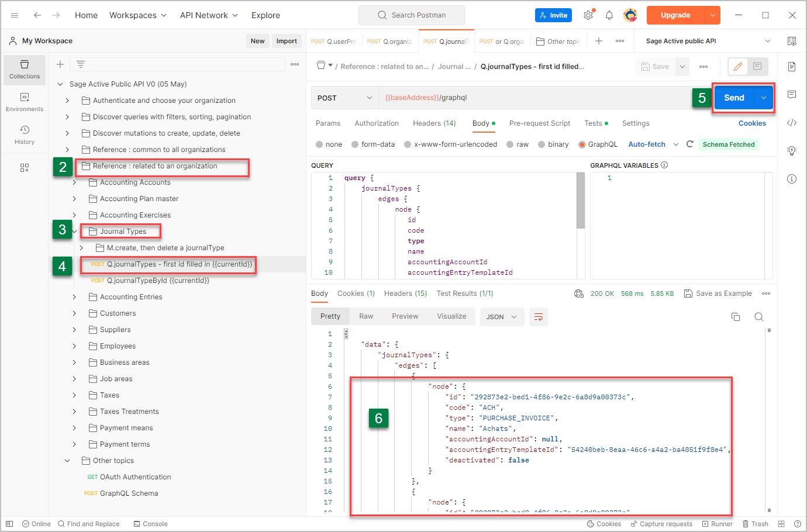Open the History sidebar panel
Viewport: 807px width, 532px height.
25,135
